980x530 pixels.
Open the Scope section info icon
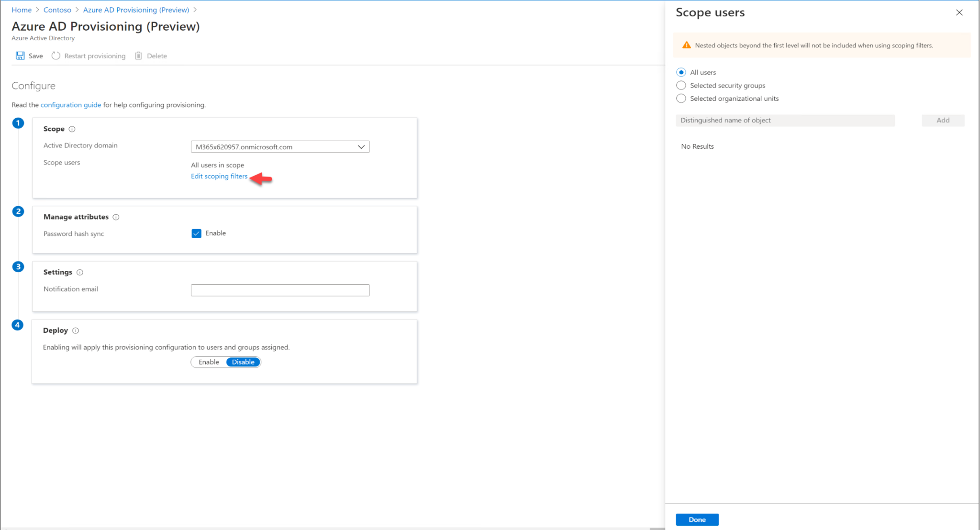pyautogui.click(x=72, y=128)
